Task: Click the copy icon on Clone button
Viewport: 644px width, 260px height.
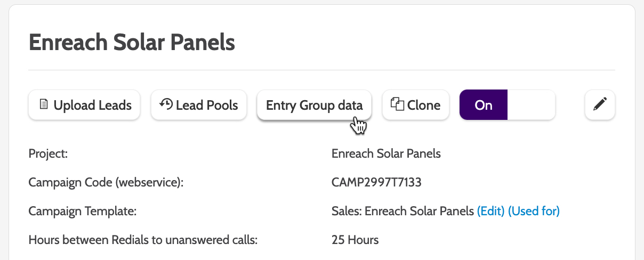Action: pyautogui.click(x=397, y=104)
